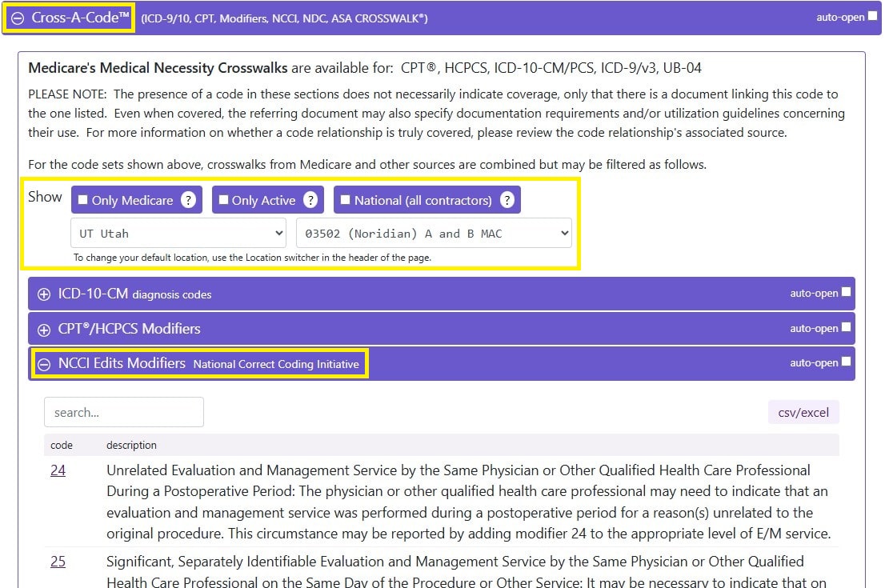The height and width of the screenshot is (588, 885).
Task: Click the National (all contractors) label
Action: pyautogui.click(x=422, y=200)
